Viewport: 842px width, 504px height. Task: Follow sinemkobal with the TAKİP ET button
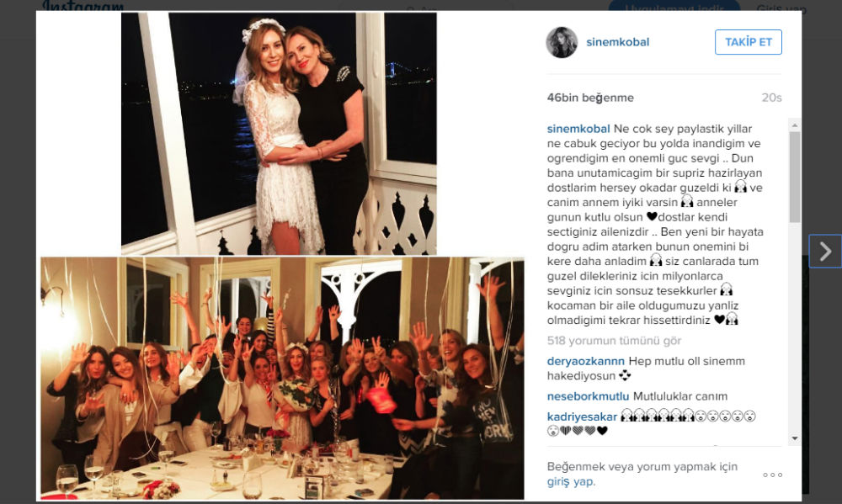click(x=748, y=42)
